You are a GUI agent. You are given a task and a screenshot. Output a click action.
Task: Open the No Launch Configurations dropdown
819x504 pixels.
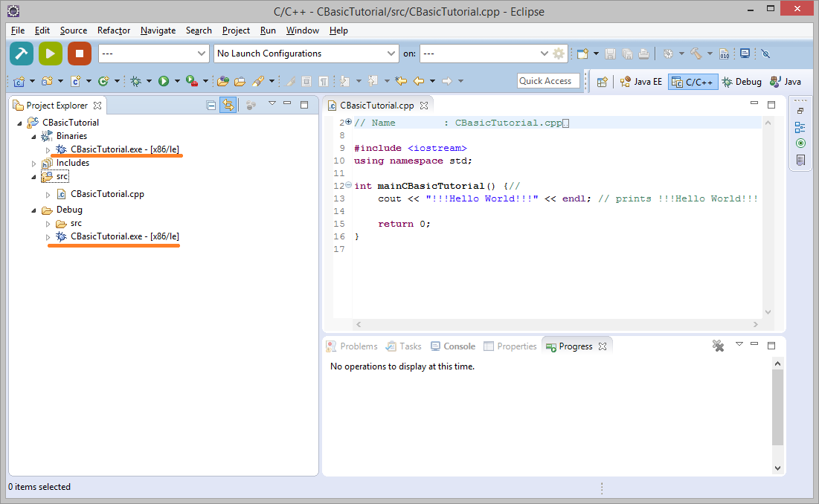click(x=306, y=54)
